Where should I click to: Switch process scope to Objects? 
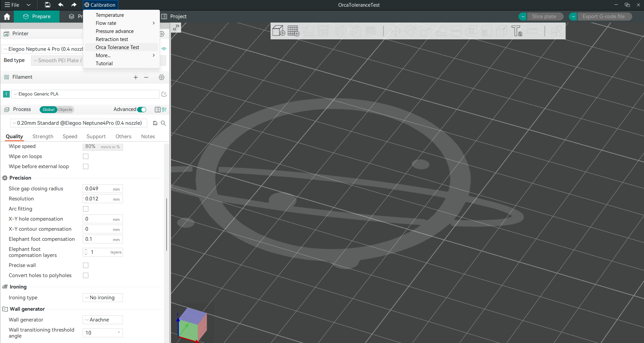tap(65, 110)
